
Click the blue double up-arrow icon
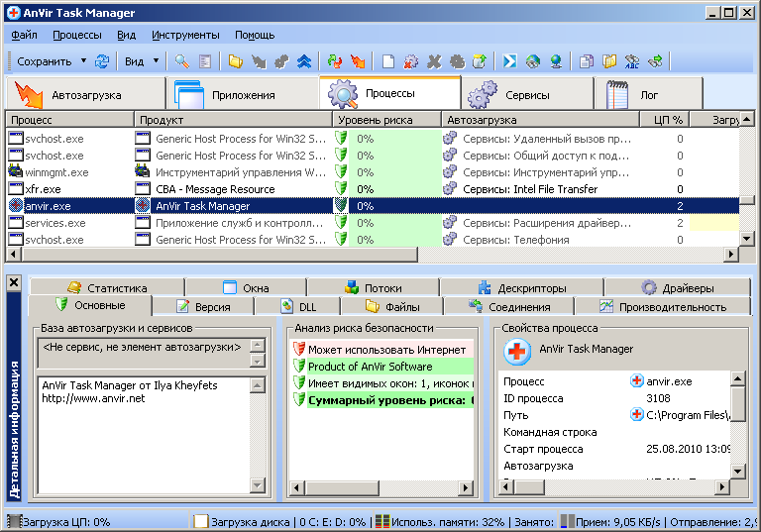[x=304, y=61]
